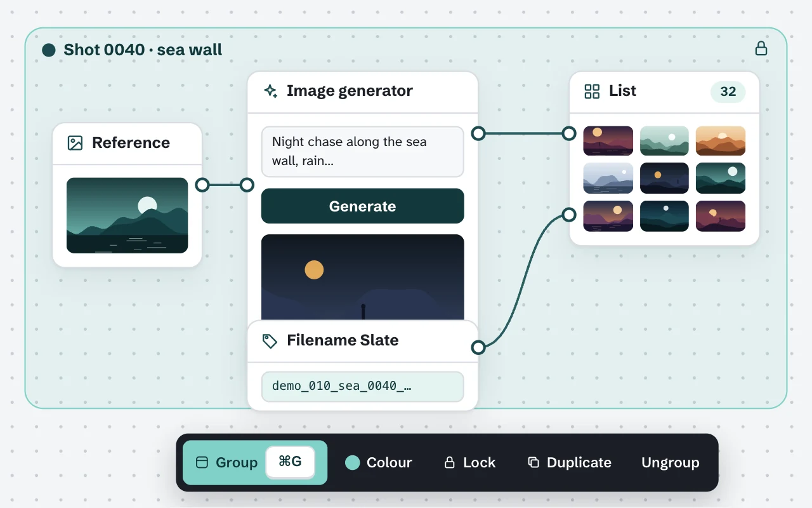The image size is (812, 508).
Task: Click the Night chase prompt field
Action: click(x=362, y=151)
